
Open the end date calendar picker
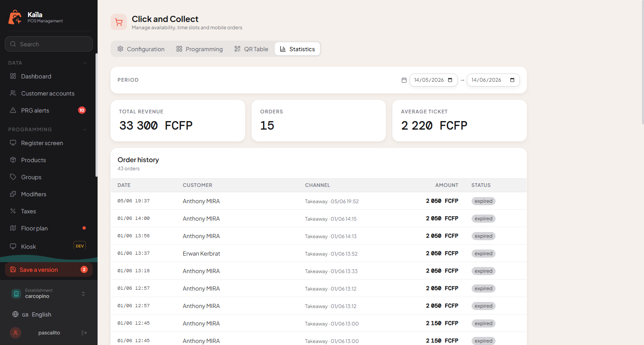[512, 80]
